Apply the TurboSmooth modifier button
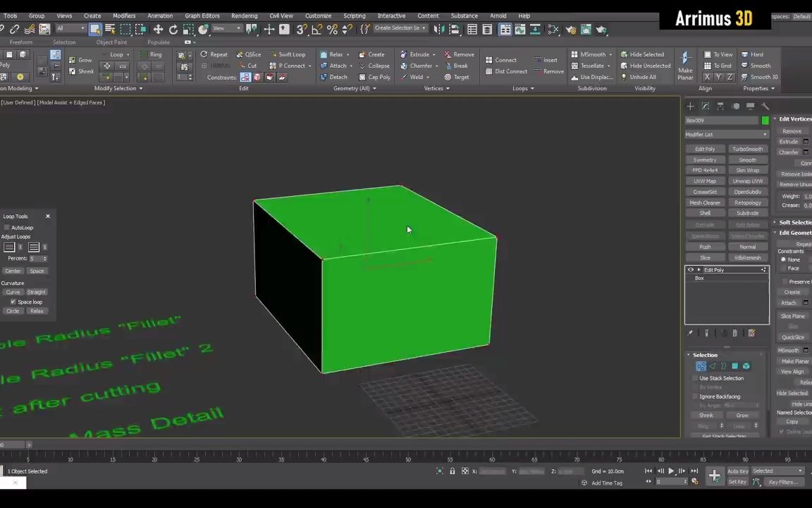This screenshot has width=812, height=508. pos(747,149)
